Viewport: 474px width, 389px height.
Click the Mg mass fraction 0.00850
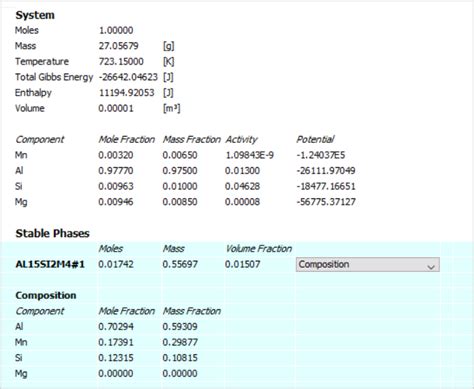click(x=180, y=202)
